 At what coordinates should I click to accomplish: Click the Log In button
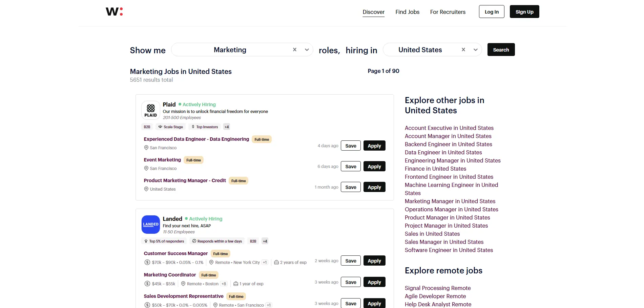[x=492, y=12]
